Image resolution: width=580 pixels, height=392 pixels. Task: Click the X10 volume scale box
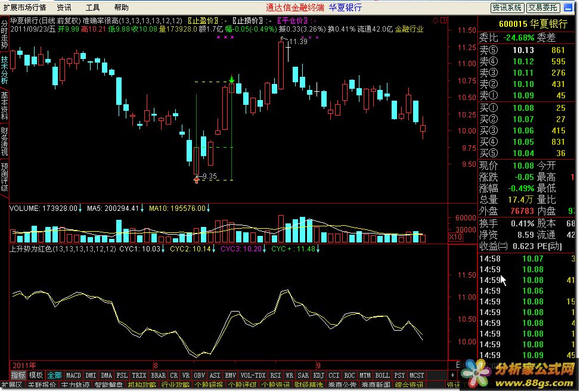coord(455,237)
